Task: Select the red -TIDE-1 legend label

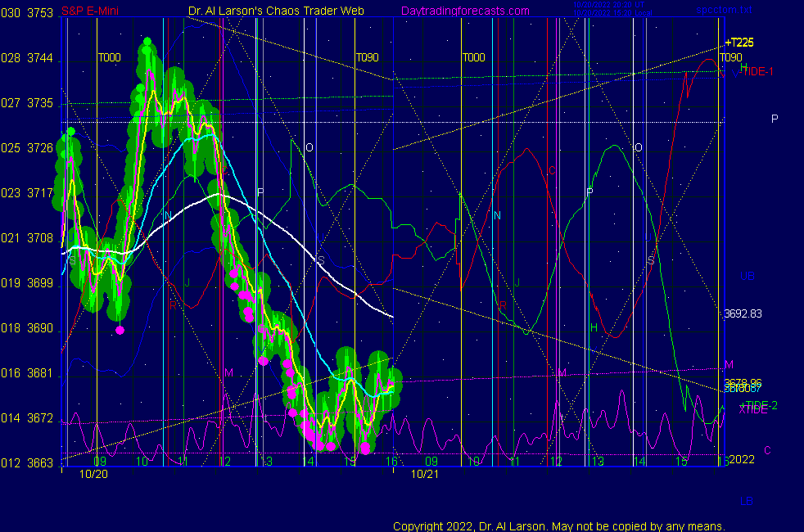Action: [x=756, y=72]
